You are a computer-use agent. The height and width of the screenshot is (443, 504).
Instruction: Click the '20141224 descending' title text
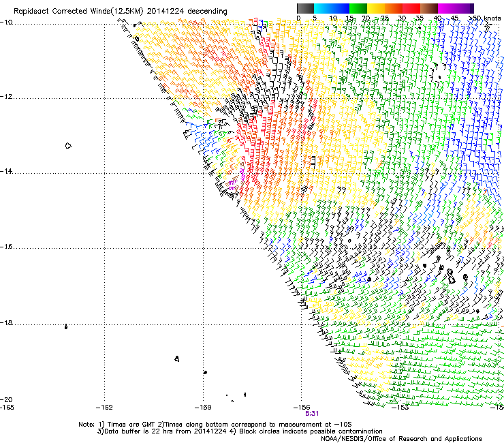187,12
